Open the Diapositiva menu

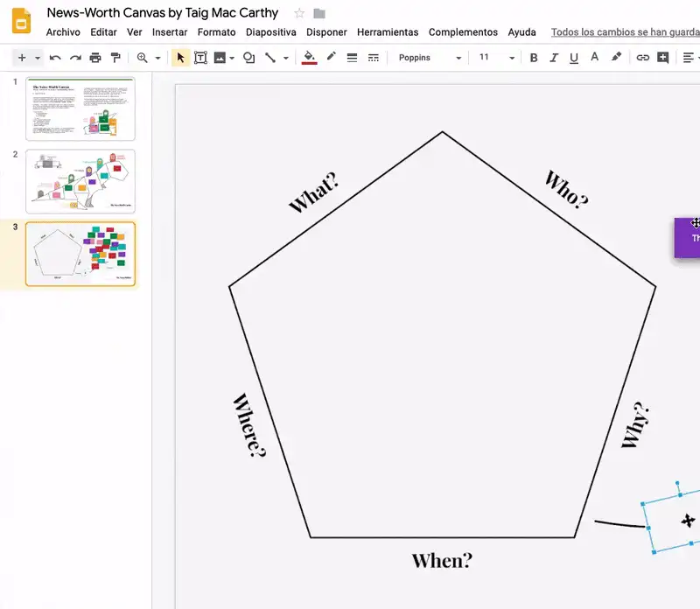pyautogui.click(x=270, y=32)
